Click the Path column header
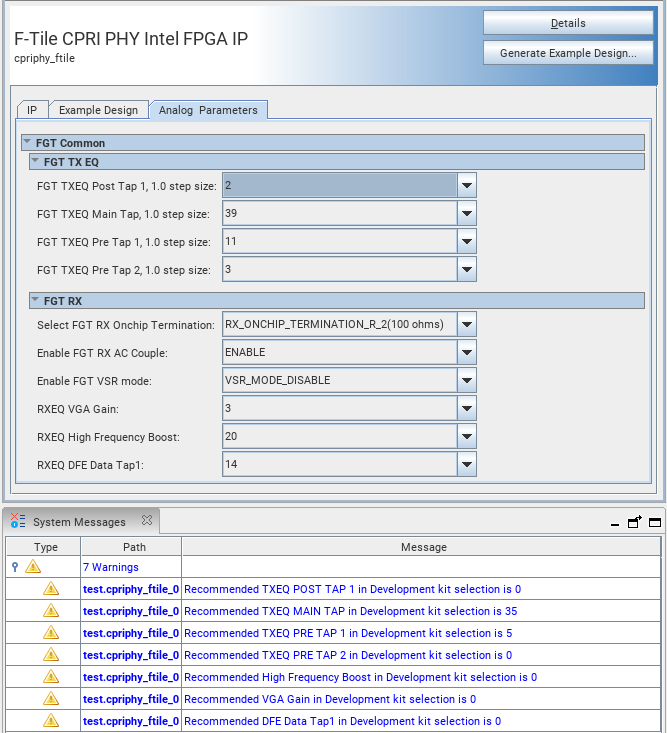The height and width of the screenshot is (733, 667). 131,547
